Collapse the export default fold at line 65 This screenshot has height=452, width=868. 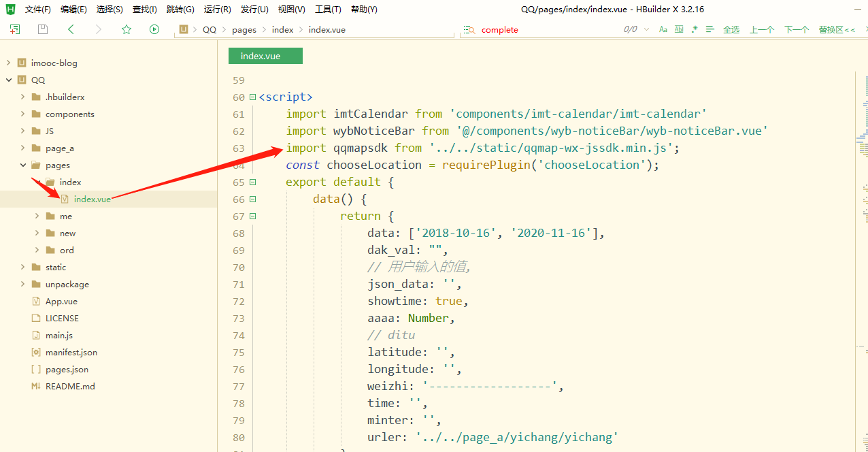click(x=253, y=182)
